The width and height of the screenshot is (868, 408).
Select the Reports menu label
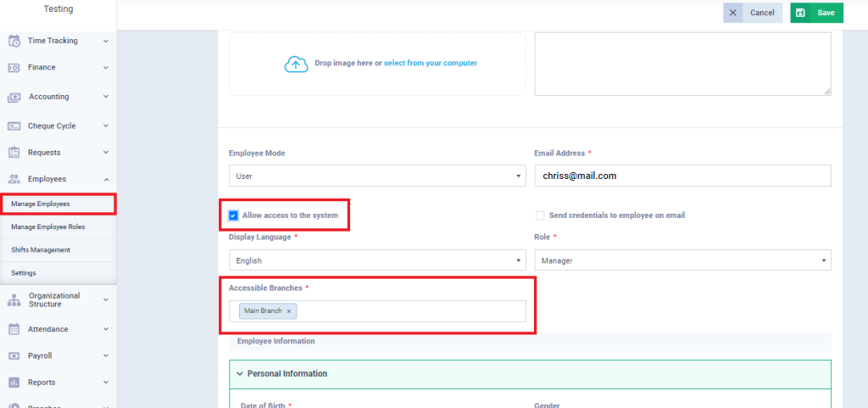42,383
